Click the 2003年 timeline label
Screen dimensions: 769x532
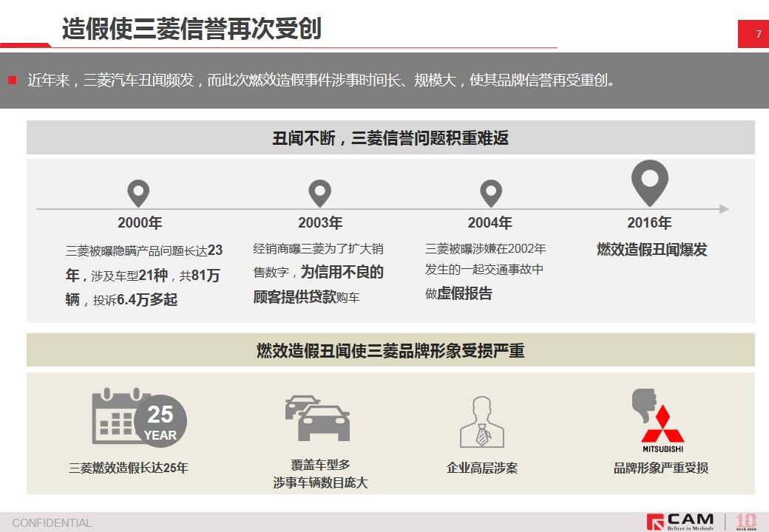click(x=320, y=223)
